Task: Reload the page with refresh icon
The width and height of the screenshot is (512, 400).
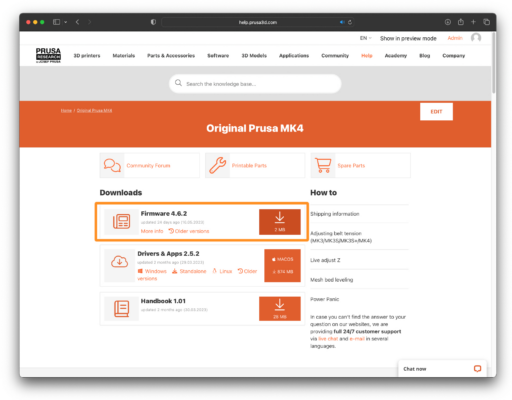Action: point(350,22)
